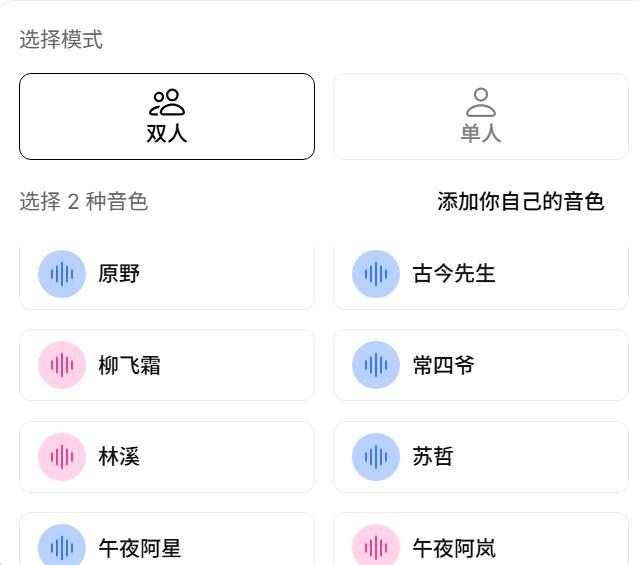Choose 林溪 voice name
Screen dimensions: 639x565
119,457
